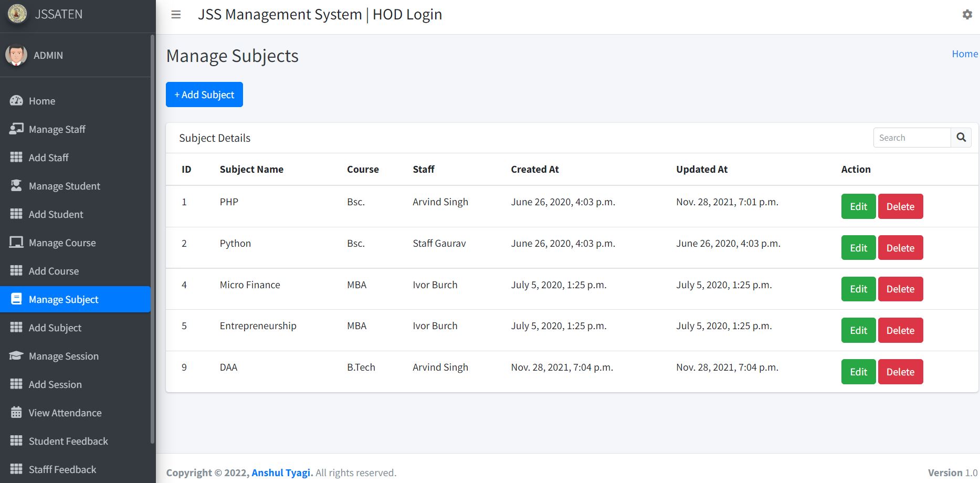The width and height of the screenshot is (980, 483).
Task: Click the blue Add Subject button
Action: pos(204,94)
